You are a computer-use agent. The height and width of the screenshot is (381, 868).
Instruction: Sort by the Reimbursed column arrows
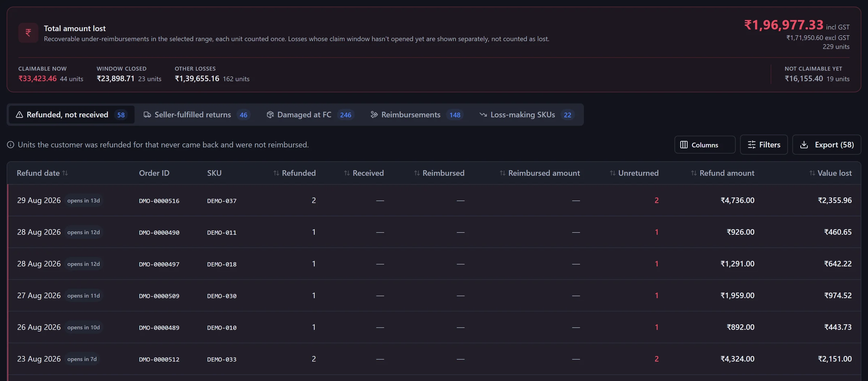tap(417, 173)
